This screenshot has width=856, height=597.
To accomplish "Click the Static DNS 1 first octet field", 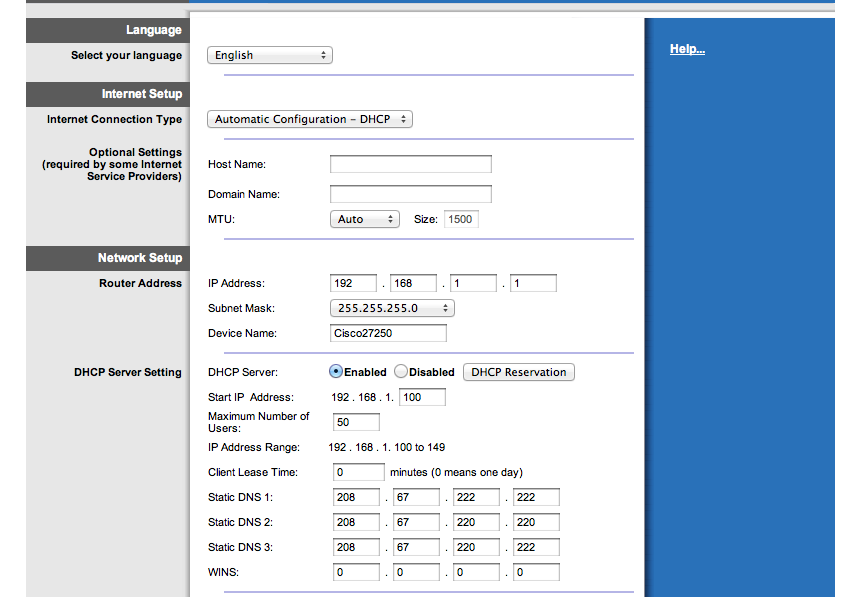I will (356, 497).
